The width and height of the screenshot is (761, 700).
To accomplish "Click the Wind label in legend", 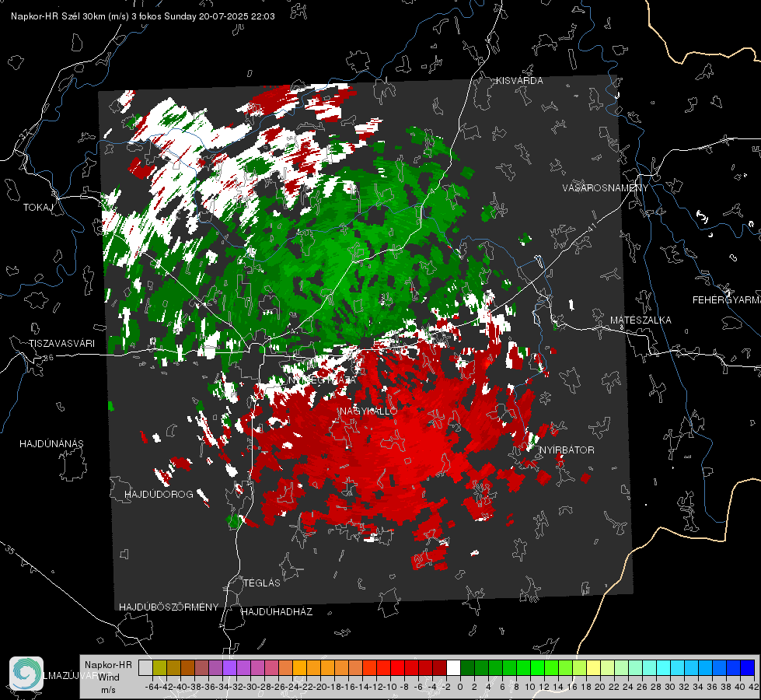I will coord(109,677).
